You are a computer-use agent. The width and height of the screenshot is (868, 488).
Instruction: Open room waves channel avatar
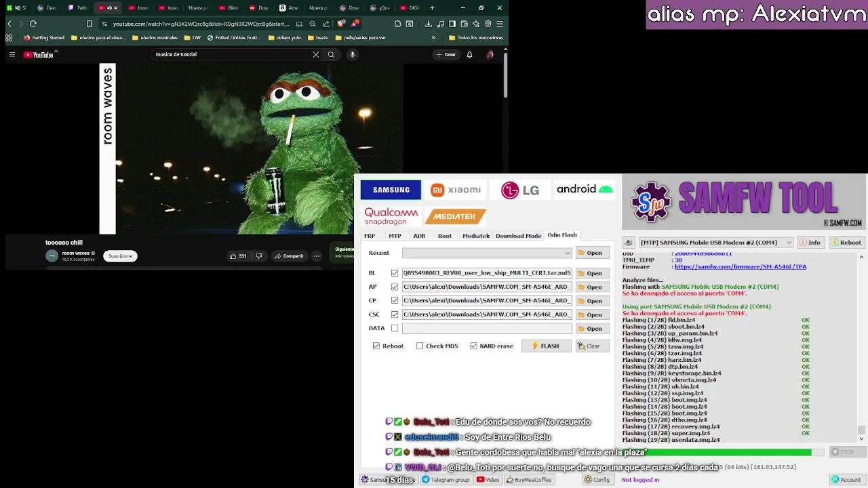point(52,256)
